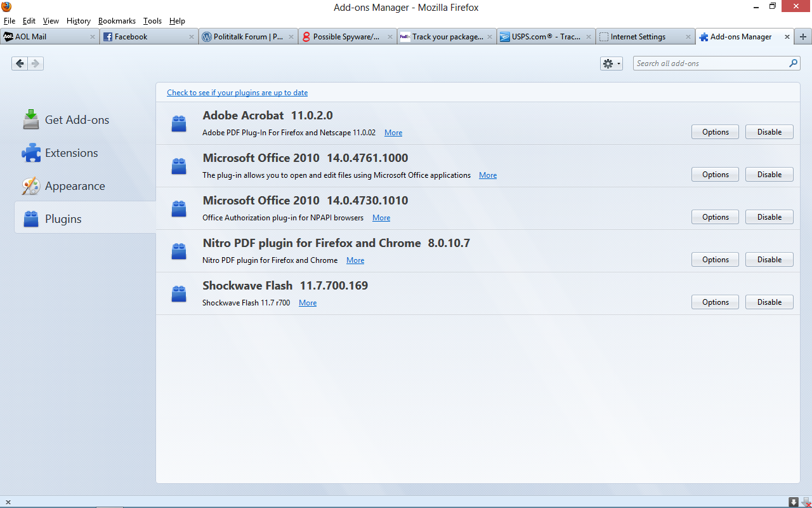Open the Edit menu
This screenshot has height=508, width=812.
click(x=29, y=21)
